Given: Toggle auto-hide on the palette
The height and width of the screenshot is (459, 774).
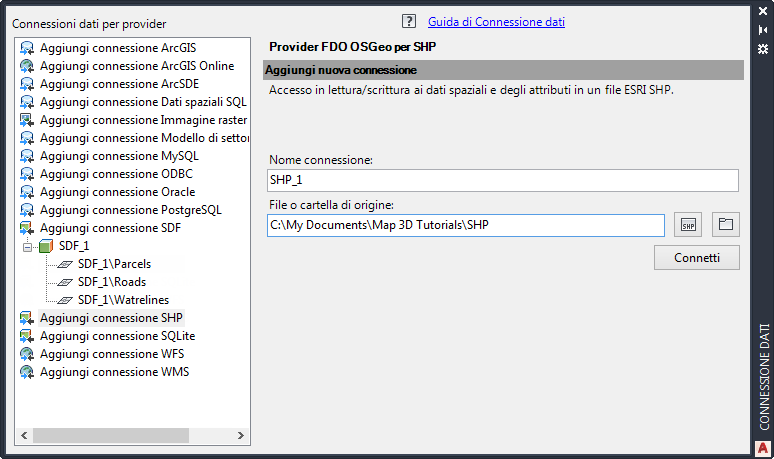Looking at the screenshot, I should pyautogui.click(x=762, y=30).
